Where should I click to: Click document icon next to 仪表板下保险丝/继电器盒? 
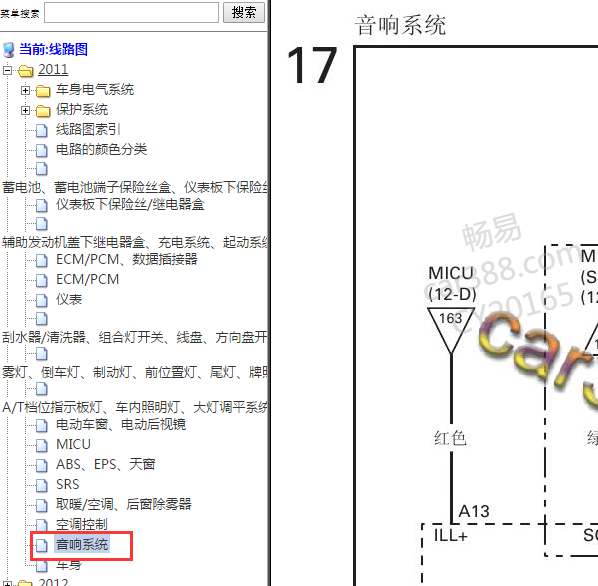click(42, 206)
